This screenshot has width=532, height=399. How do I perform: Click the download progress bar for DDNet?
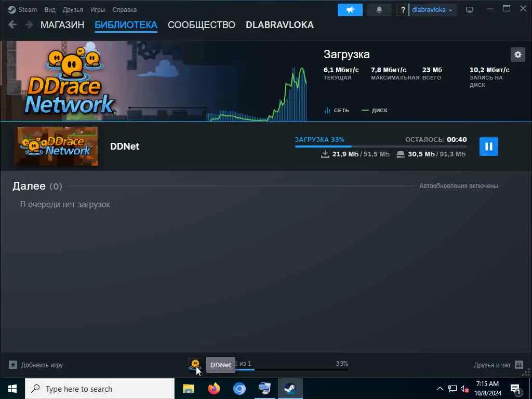coord(381,147)
